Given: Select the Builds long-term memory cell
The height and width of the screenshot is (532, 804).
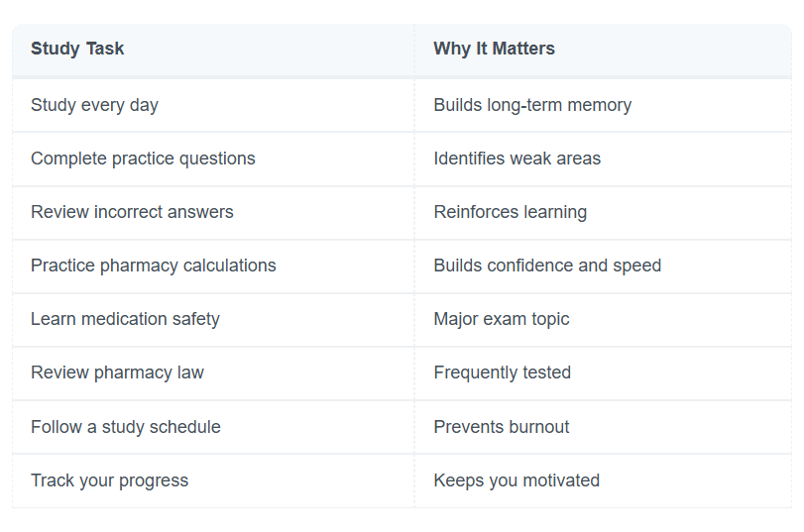Looking at the screenshot, I should (603, 105).
